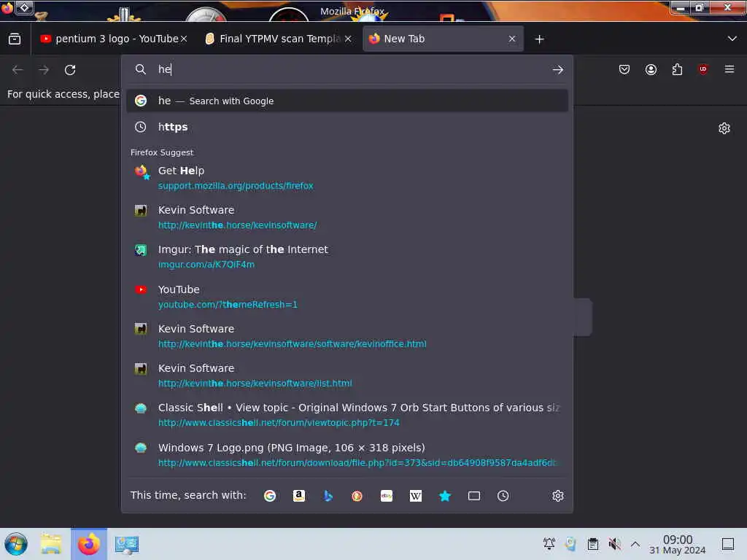Search this time with Google
The width and height of the screenshot is (747, 560).
(270, 496)
